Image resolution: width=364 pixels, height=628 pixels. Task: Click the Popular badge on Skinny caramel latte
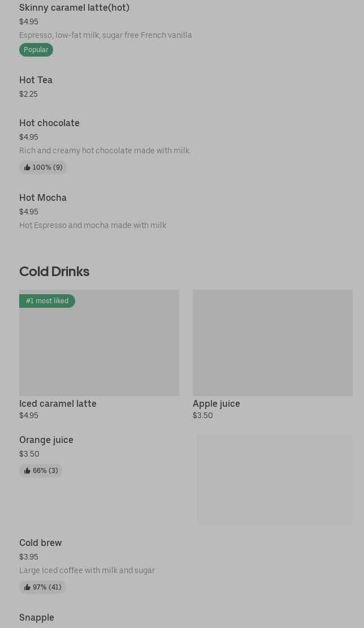pyautogui.click(x=36, y=50)
